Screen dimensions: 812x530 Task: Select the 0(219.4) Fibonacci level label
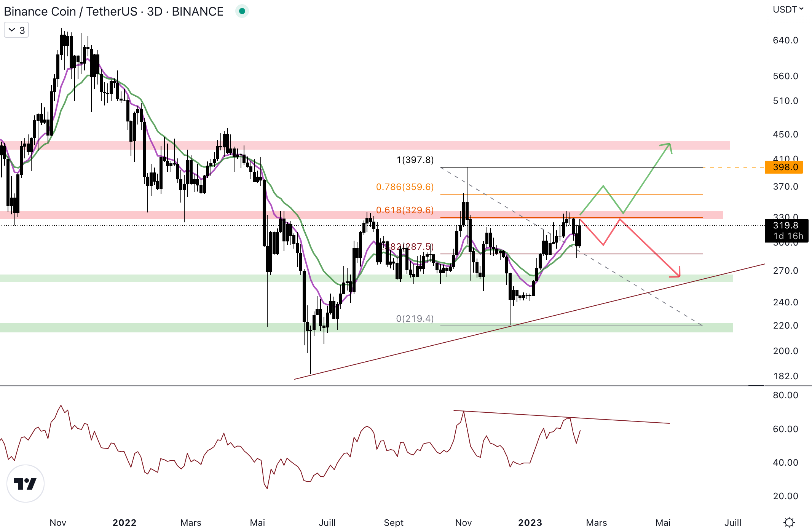pyautogui.click(x=415, y=319)
